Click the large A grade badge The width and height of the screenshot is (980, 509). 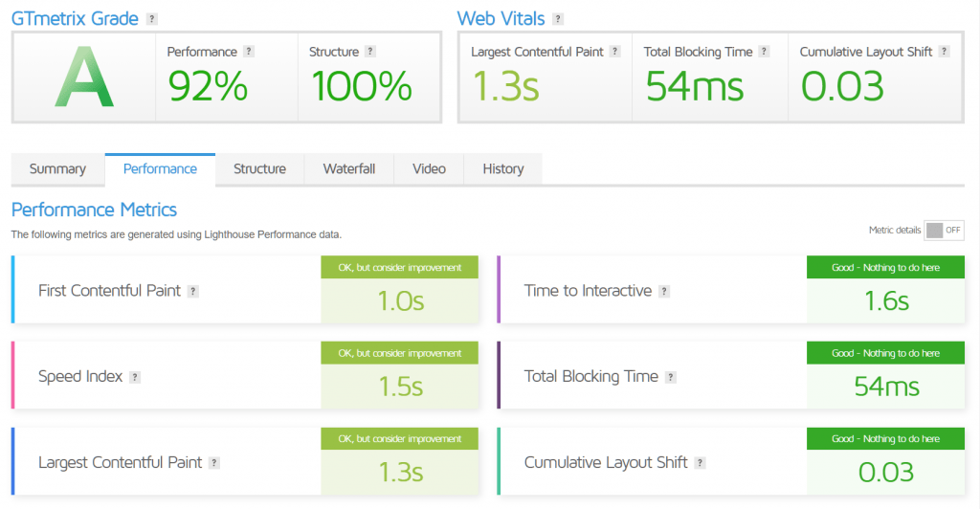point(84,77)
